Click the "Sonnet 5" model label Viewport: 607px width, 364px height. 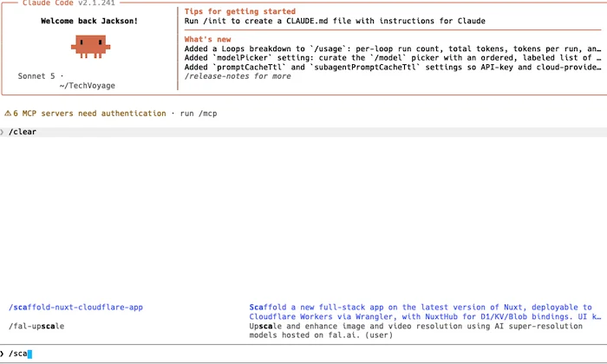(x=36, y=75)
